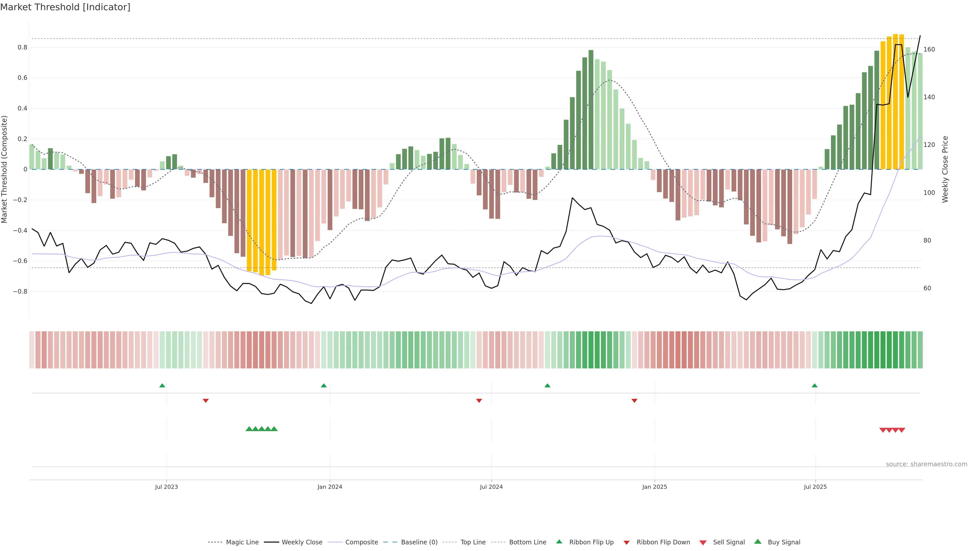This screenshot has width=980, height=551.
Task: Toggle the Composite legend entry
Action: pyautogui.click(x=361, y=542)
